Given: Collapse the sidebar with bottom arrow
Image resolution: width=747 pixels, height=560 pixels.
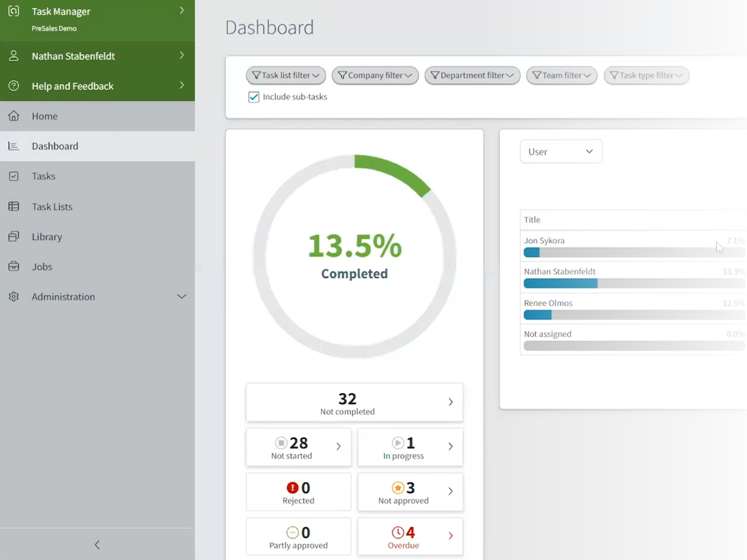Looking at the screenshot, I should 97,545.
